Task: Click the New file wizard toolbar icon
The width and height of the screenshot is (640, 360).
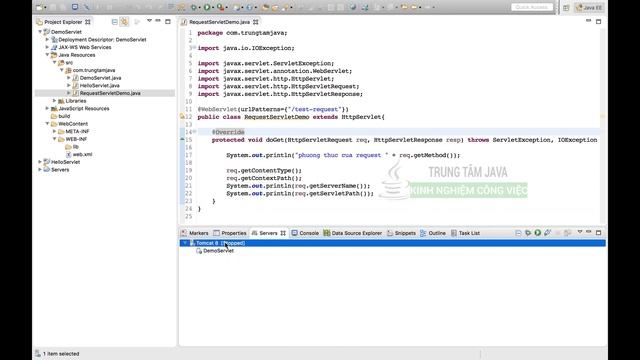Action: click(x=40, y=7)
